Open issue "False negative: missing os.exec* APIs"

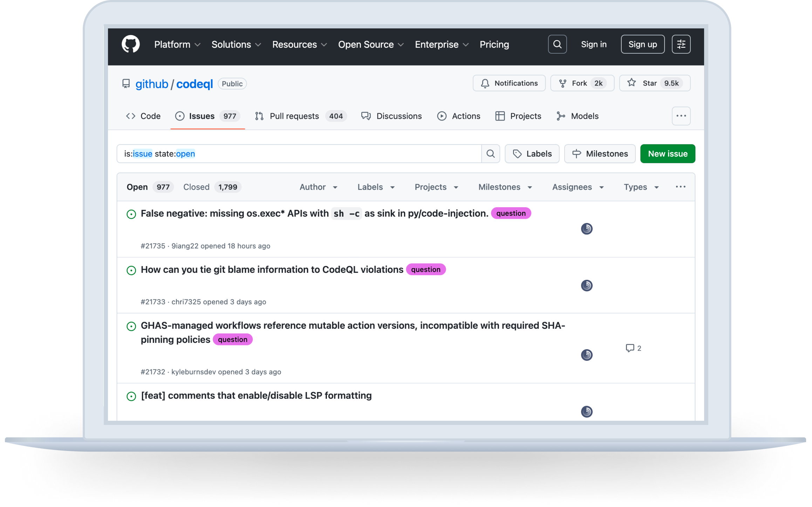click(x=314, y=214)
